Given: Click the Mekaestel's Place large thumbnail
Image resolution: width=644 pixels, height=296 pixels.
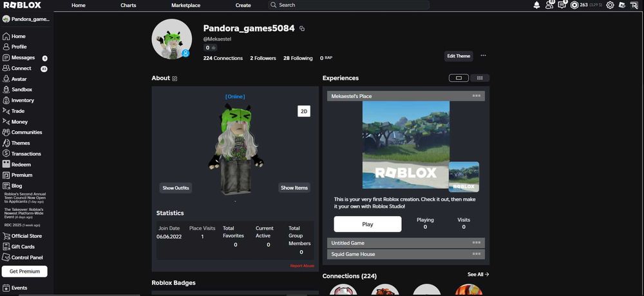Looking at the screenshot, I should (x=406, y=144).
